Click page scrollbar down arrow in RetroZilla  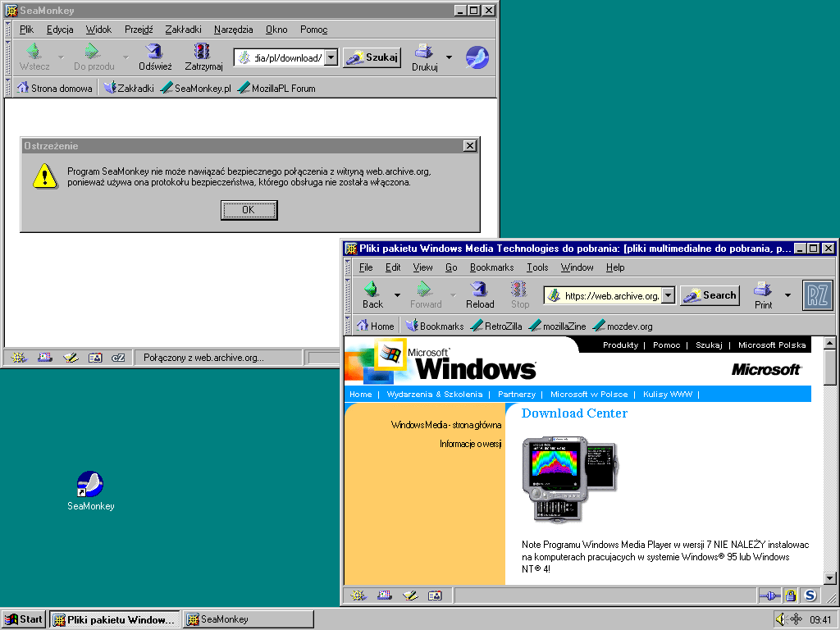coord(830,578)
